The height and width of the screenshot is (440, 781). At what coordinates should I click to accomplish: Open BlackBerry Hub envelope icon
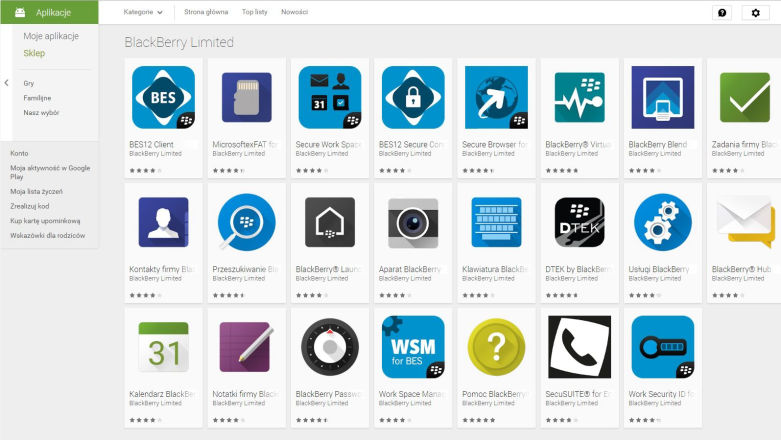click(x=745, y=222)
